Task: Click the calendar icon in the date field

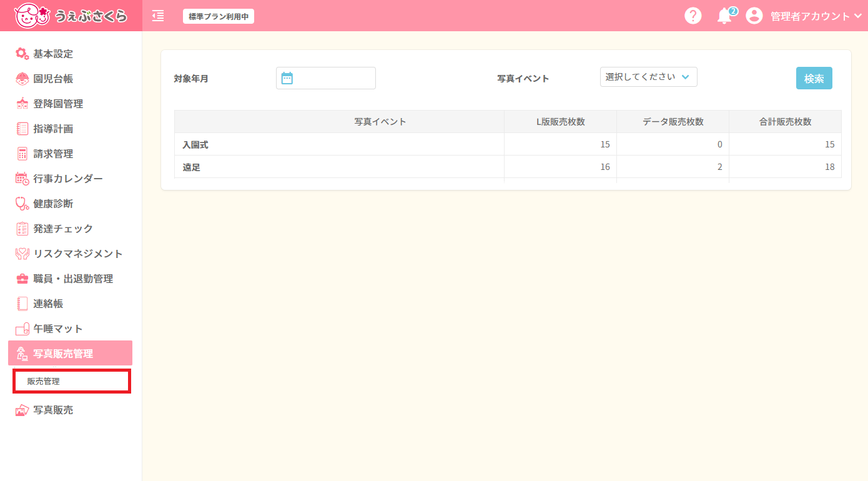Action: point(287,78)
